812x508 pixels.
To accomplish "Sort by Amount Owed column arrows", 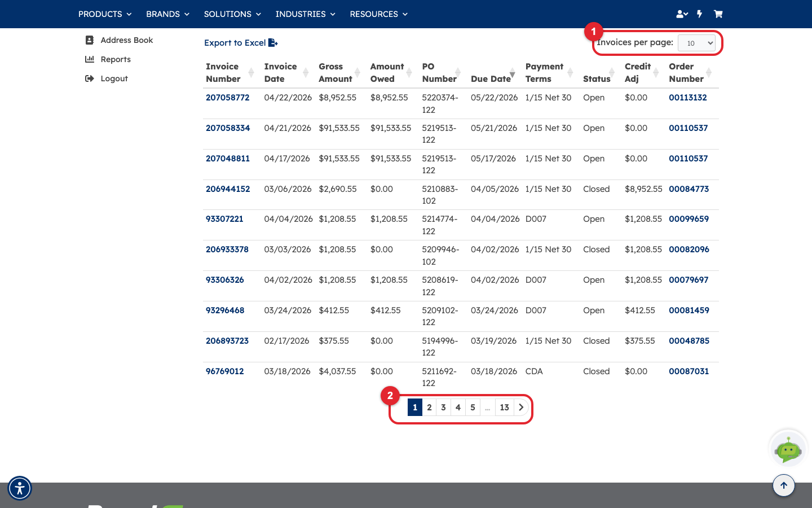I will (408, 73).
